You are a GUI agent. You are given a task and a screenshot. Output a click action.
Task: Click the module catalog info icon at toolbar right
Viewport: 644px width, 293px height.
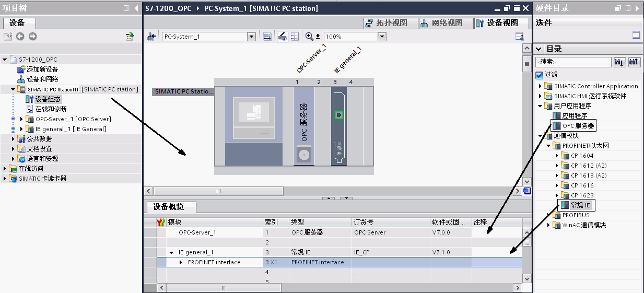point(519,37)
